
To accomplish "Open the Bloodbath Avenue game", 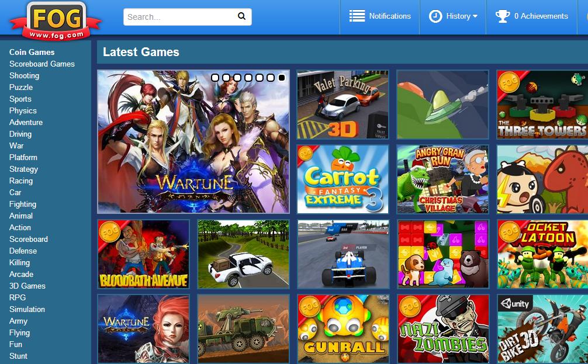I will point(143,254).
